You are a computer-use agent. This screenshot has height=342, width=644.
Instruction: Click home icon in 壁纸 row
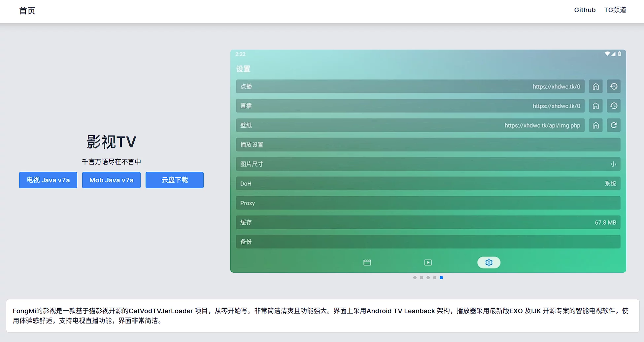click(595, 126)
